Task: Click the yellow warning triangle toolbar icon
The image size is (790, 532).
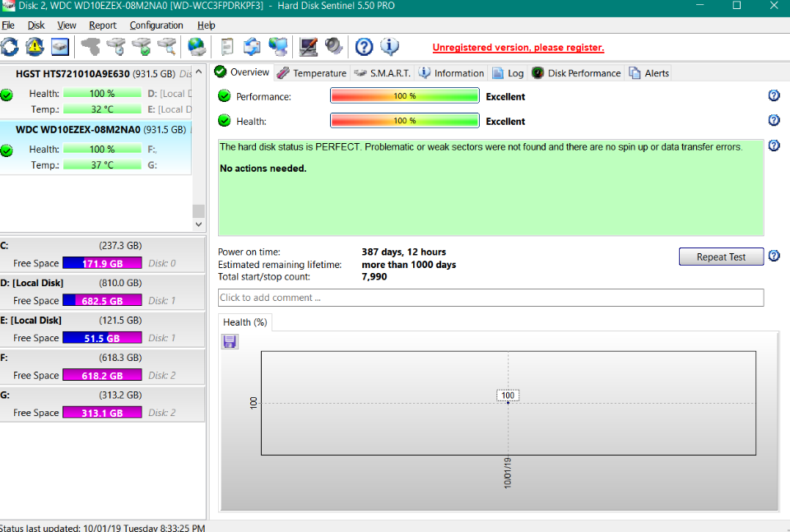Action: pos(35,46)
